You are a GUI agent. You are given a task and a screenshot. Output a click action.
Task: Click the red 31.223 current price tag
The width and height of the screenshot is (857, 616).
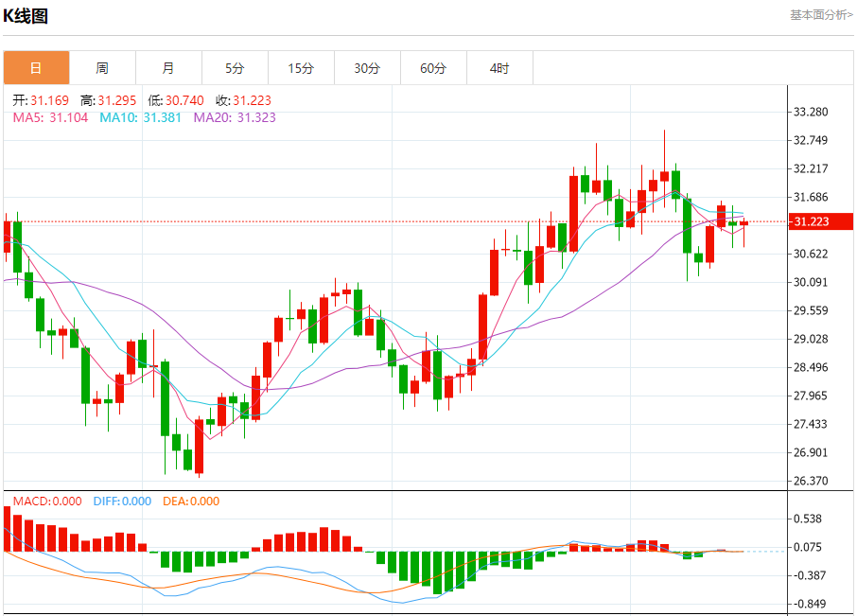pos(820,221)
